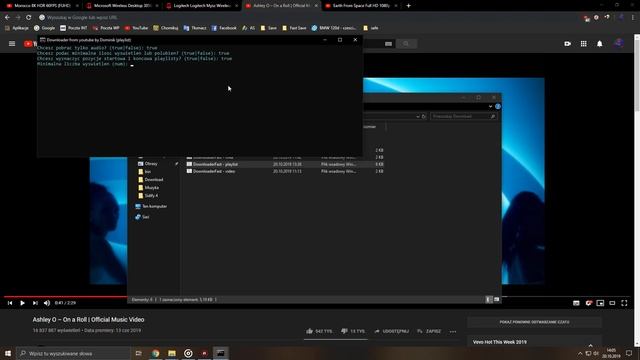Open Windows Start menu

(x=8, y=353)
